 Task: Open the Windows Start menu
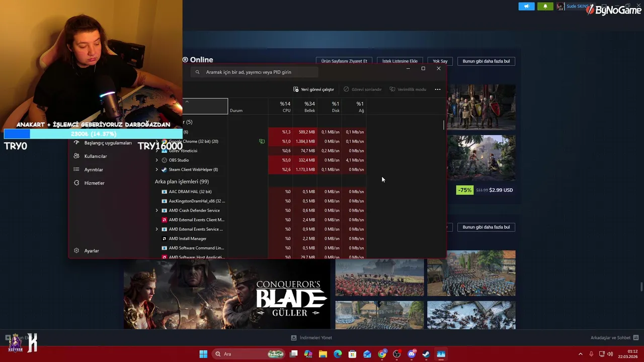click(203, 354)
